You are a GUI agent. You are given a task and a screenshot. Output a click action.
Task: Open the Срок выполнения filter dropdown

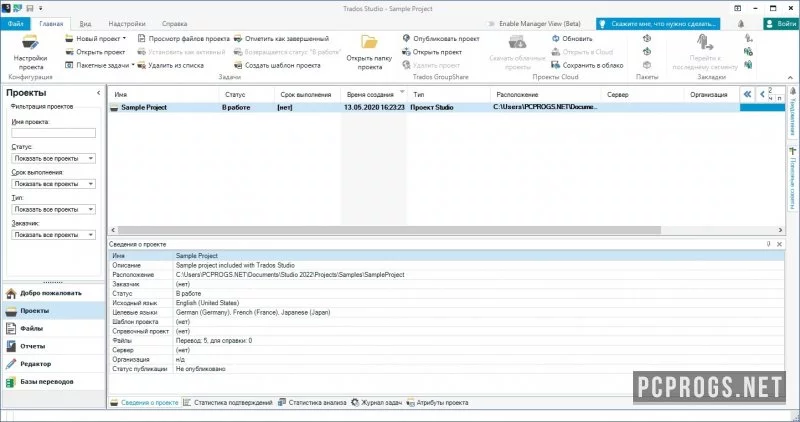[x=54, y=184]
